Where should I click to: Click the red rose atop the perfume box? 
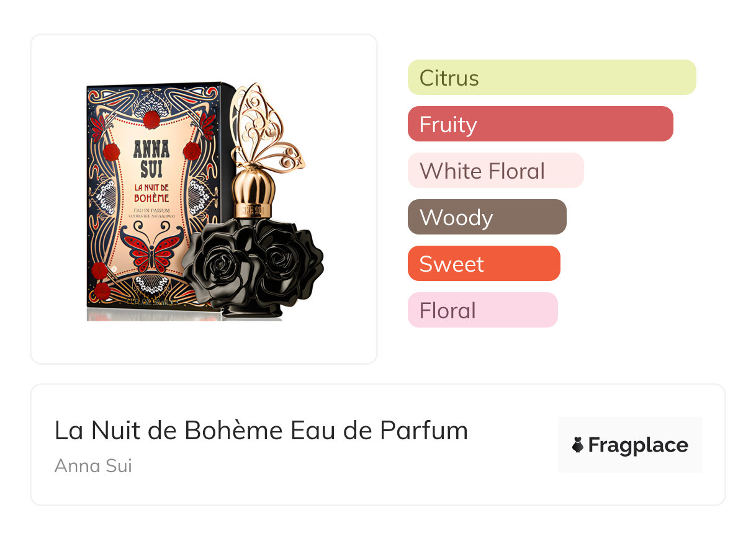tap(151, 119)
